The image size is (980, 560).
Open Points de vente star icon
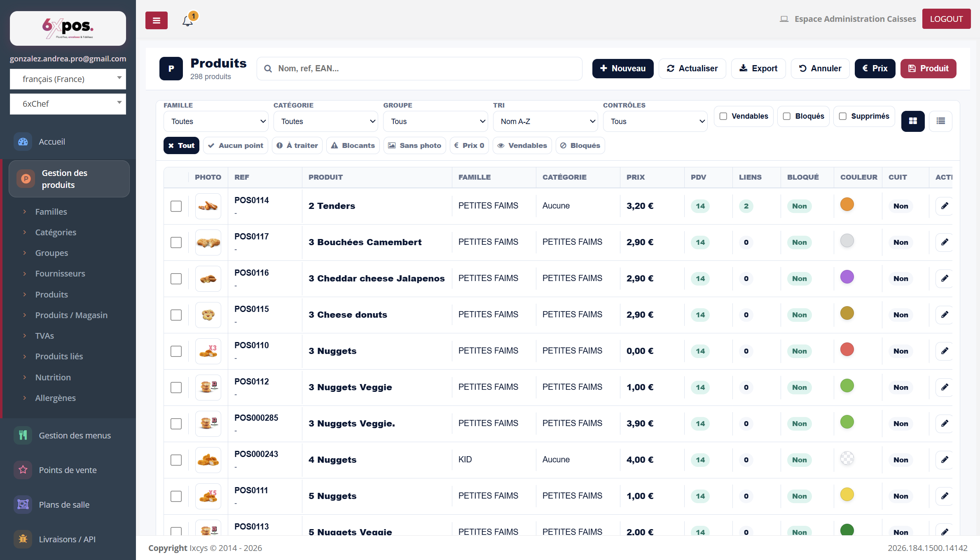pos(23,470)
